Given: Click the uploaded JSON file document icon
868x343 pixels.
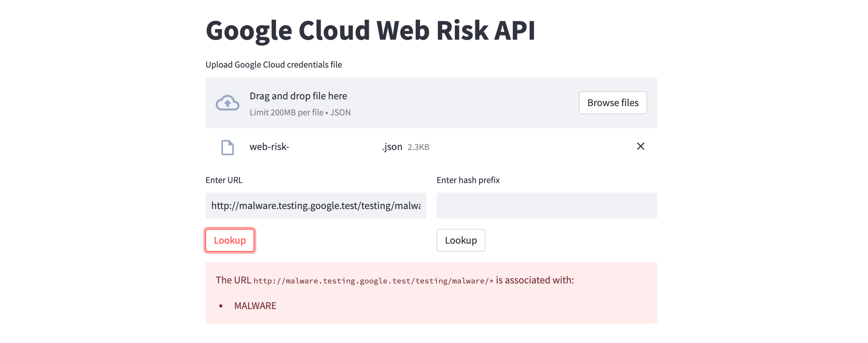Looking at the screenshot, I should coord(227,147).
